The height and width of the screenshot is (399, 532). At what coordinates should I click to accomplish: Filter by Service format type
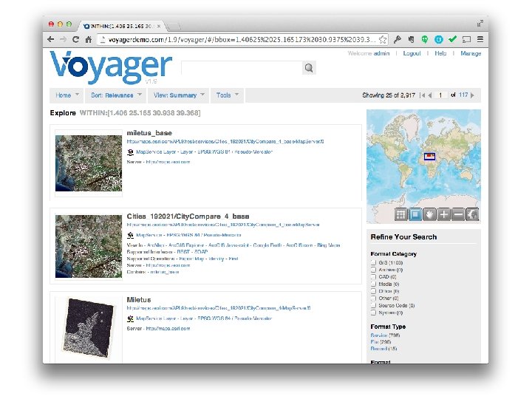pyautogui.click(x=379, y=335)
